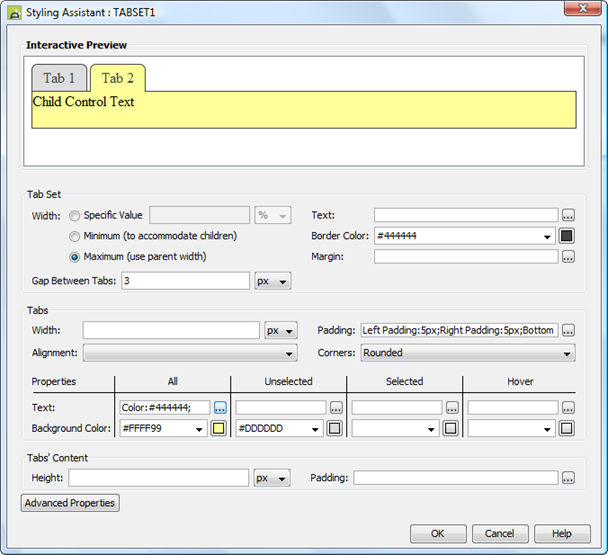Click the Tabs' Content Height input field
Image resolution: width=608 pixels, height=555 pixels.
pos(158,478)
